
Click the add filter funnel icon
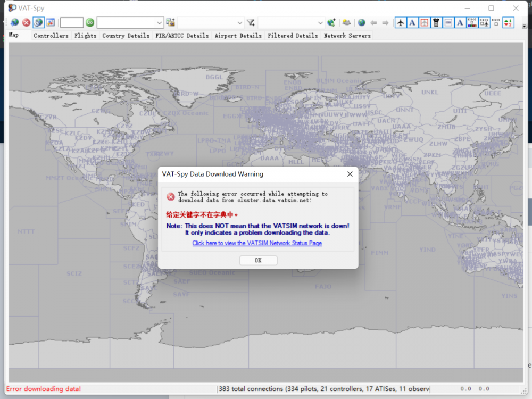click(251, 22)
